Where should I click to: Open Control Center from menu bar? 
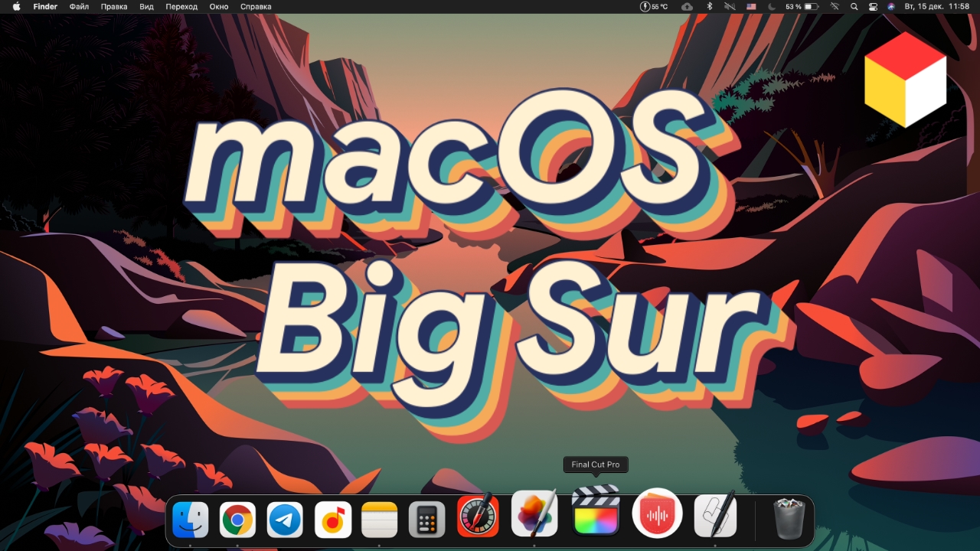click(x=874, y=6)
